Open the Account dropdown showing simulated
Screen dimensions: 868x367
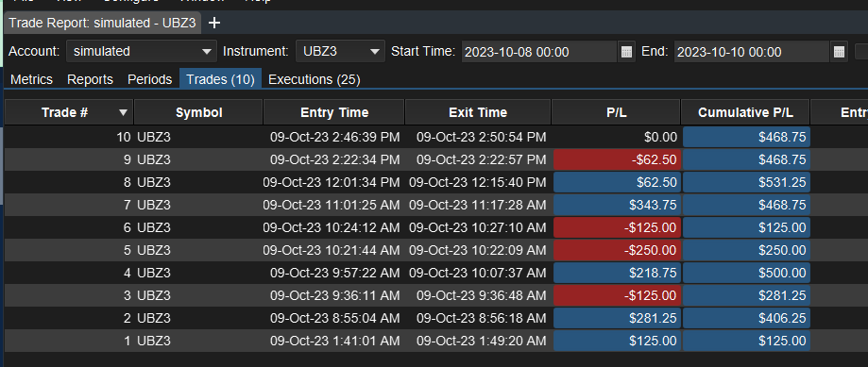coord(142,51)
